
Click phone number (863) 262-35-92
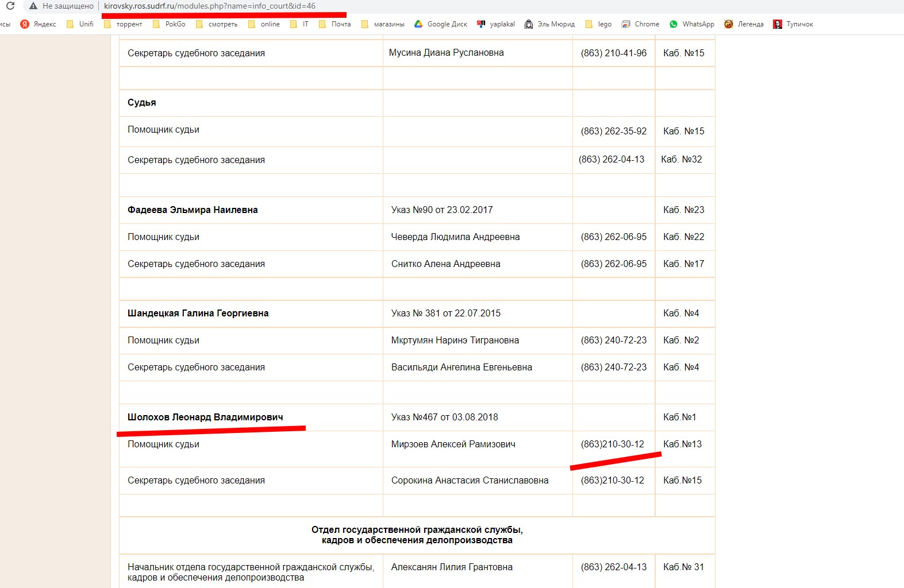(614, 131)
